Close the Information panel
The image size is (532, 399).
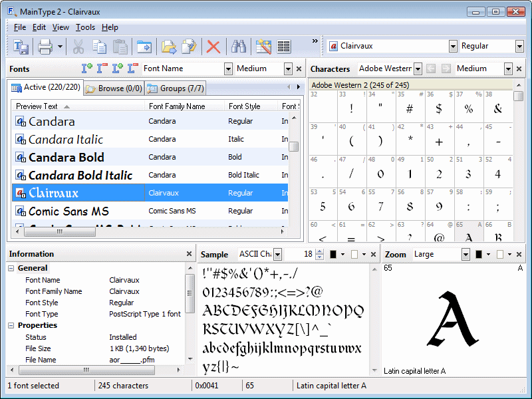[189, 254]
